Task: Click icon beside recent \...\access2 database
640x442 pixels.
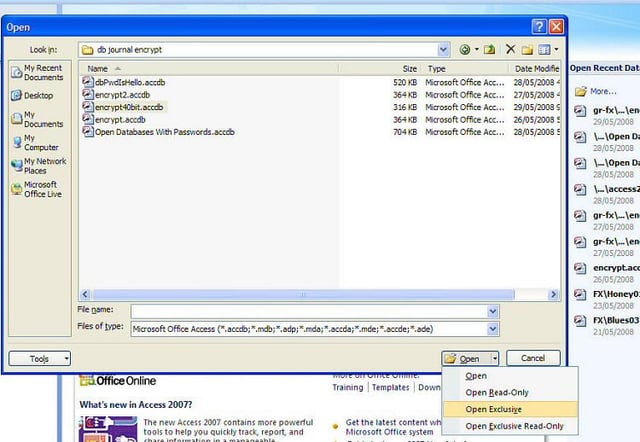Action: pos(580,189)
